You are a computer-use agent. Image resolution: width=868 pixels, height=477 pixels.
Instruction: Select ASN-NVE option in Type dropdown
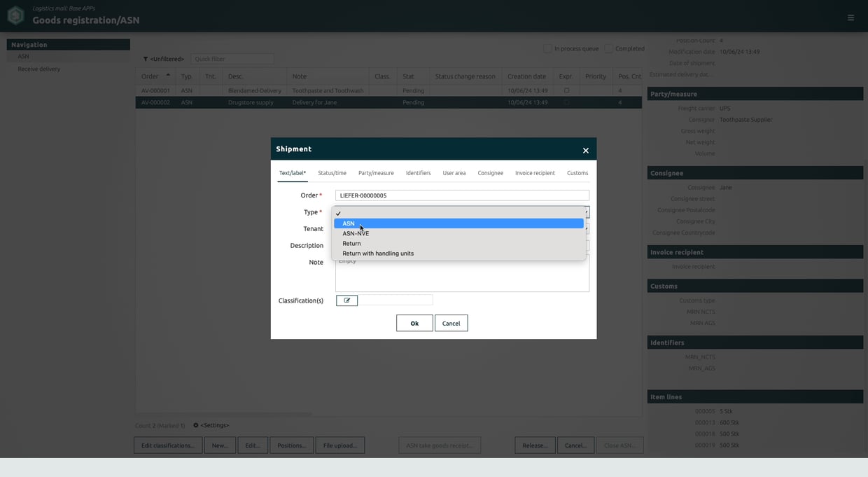458,233
